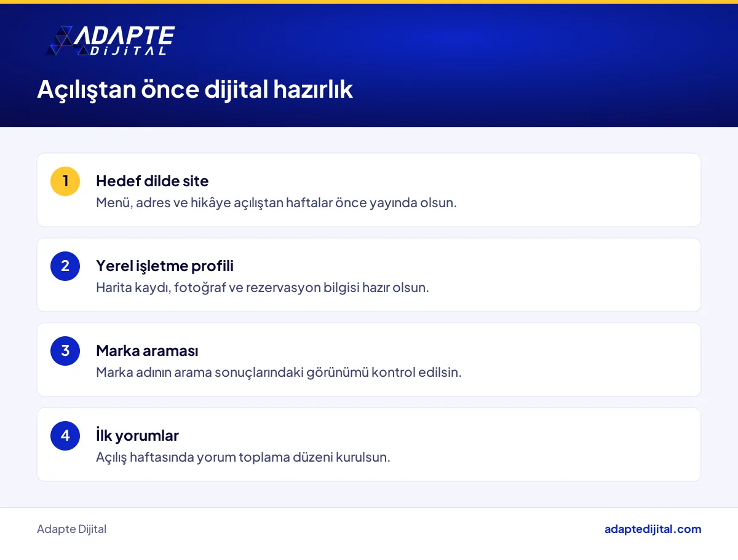Screen dimensions: 738x560
Task: Select the 'İlk yorumlar' title
Action: 138,436
